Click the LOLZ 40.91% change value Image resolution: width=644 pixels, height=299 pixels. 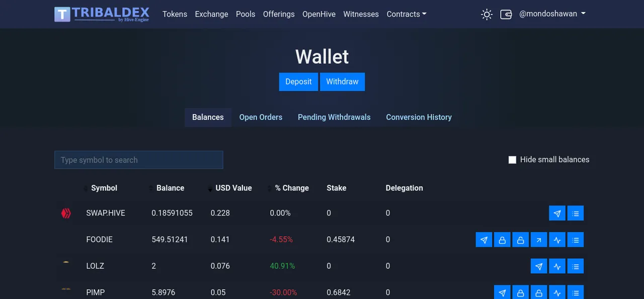282,266
